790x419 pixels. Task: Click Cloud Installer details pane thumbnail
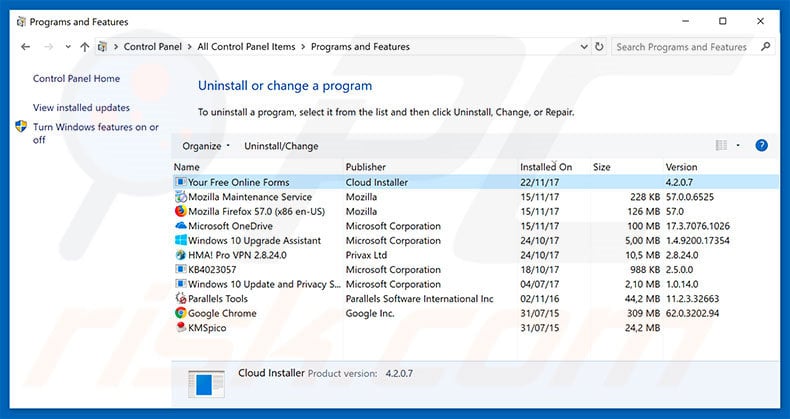point(206,384)
